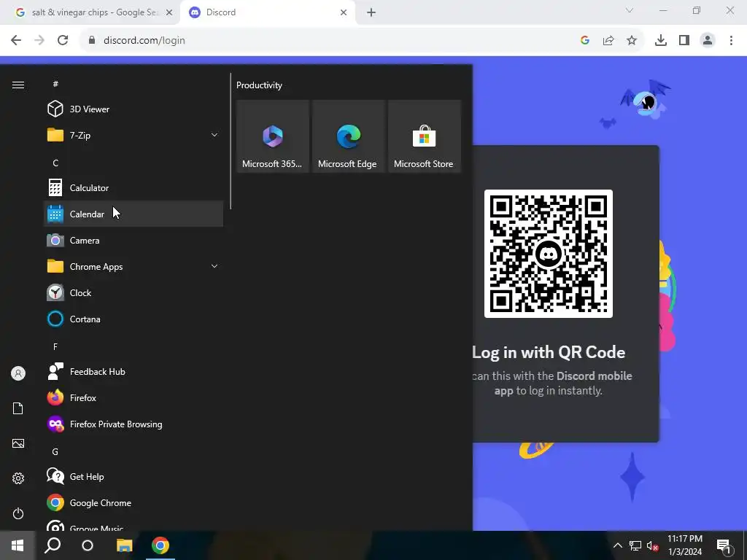Screen dimensions: 747x560
Task: Open 3D Viewer from the app list
Action: [133, 109]
